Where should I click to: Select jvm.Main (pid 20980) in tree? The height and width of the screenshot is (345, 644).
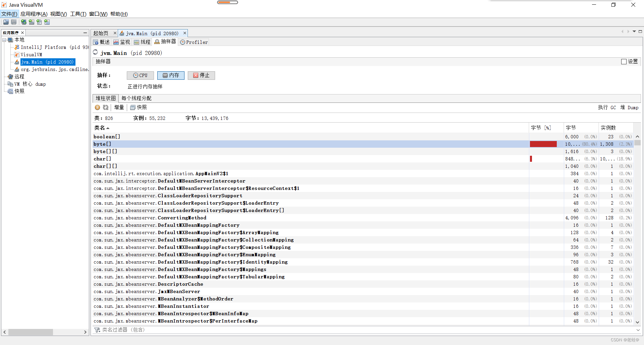[x=47, y=62]
